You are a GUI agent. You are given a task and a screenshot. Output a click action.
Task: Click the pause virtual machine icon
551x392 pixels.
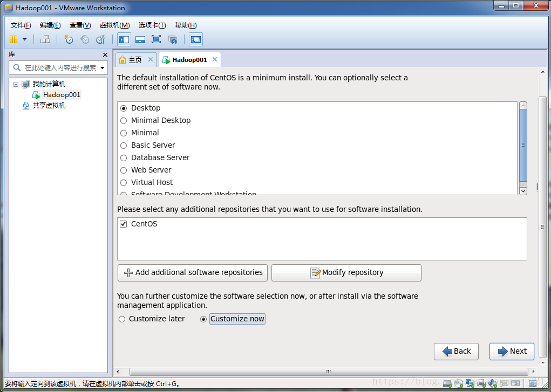13,39
